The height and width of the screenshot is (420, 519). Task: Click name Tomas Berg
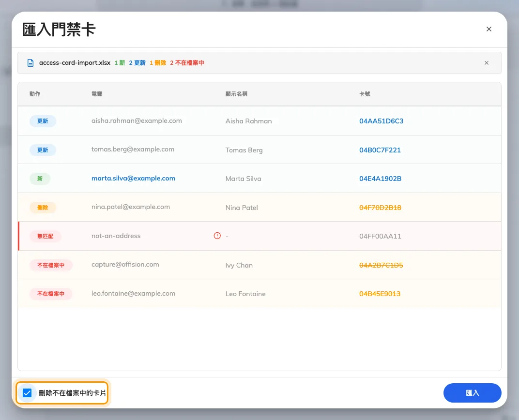[244, 150]
